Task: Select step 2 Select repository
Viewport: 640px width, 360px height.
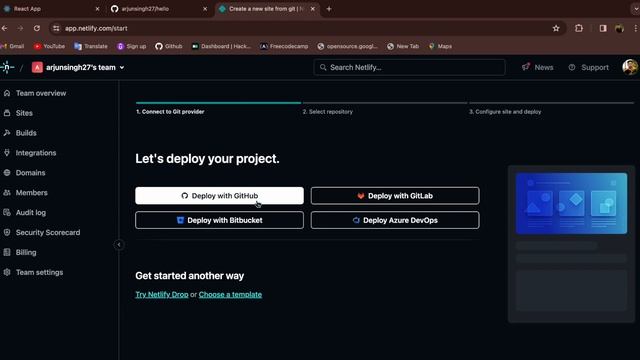Action: click(328, 112)
